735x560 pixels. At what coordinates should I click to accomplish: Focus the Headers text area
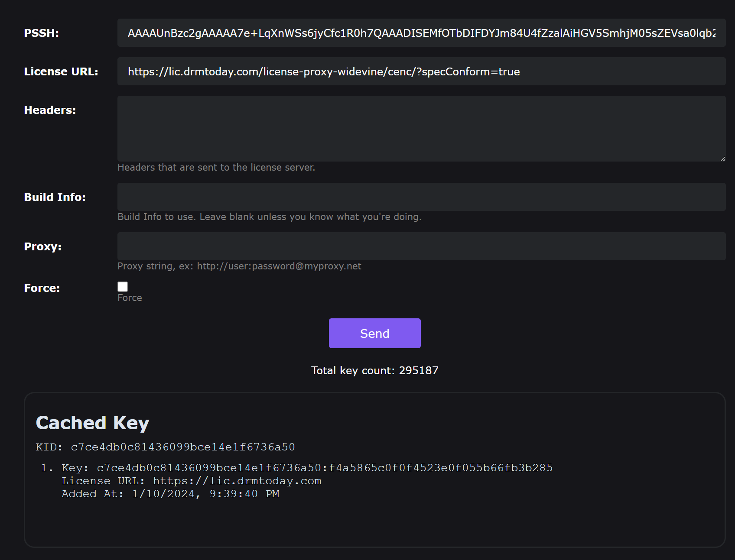pyautogui.click(x=421, y=129)
